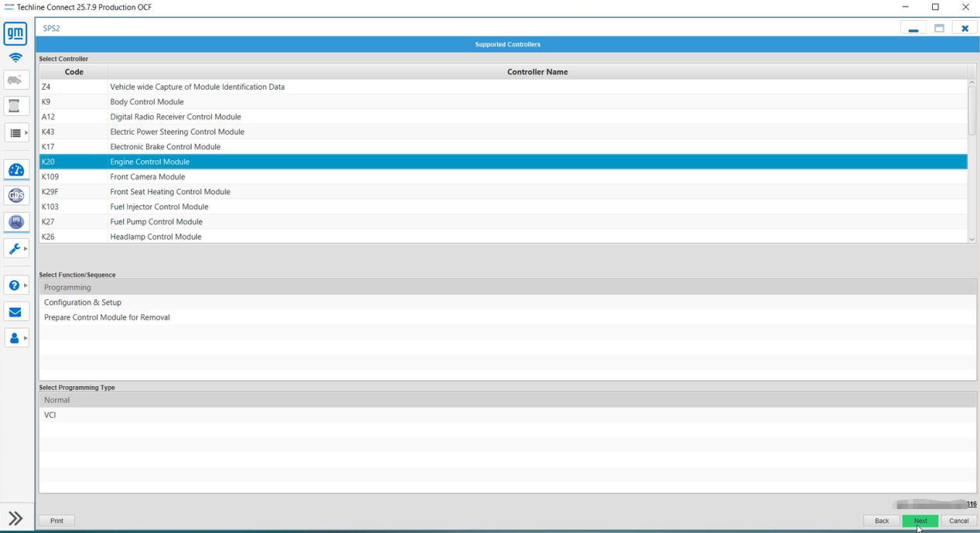The width and height of the screenshot is (980, 533).
Task: Select the K9 Body Control Module row
Action: coord(147,102)
